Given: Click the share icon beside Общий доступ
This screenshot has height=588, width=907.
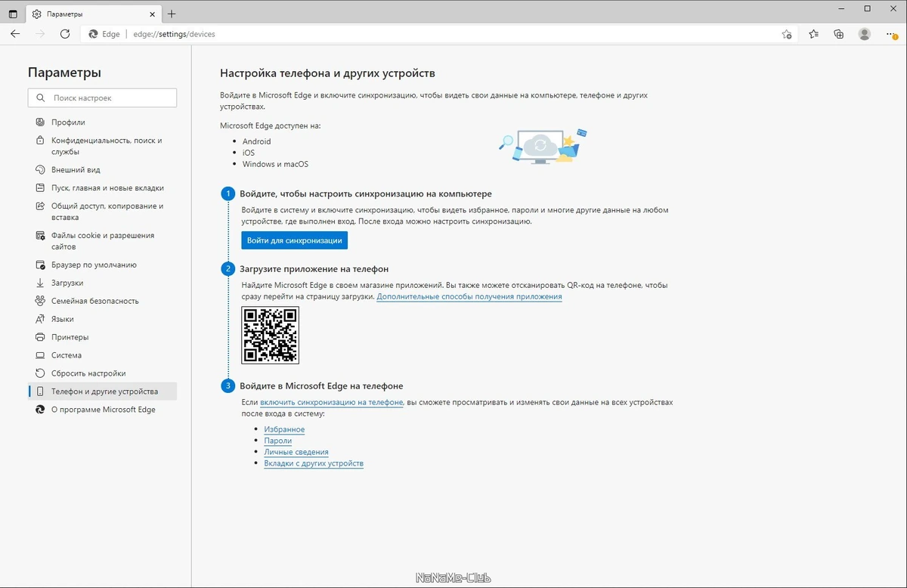Looking at the screenshot, I should tap(40, 206).
